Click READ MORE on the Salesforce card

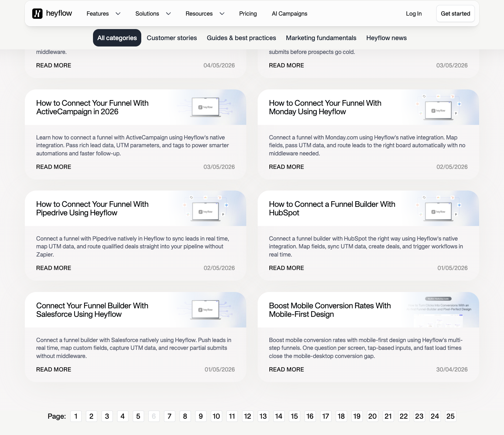pos(54,369)
